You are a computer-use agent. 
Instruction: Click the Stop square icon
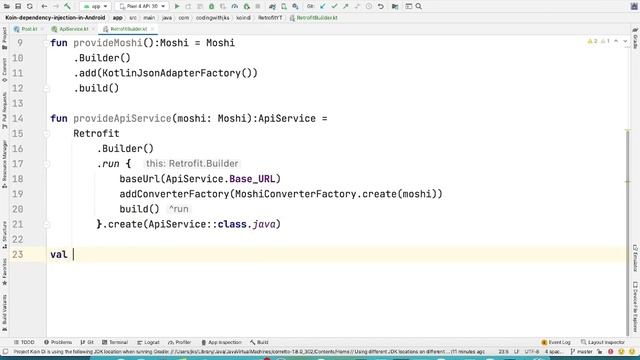point(258,7)
